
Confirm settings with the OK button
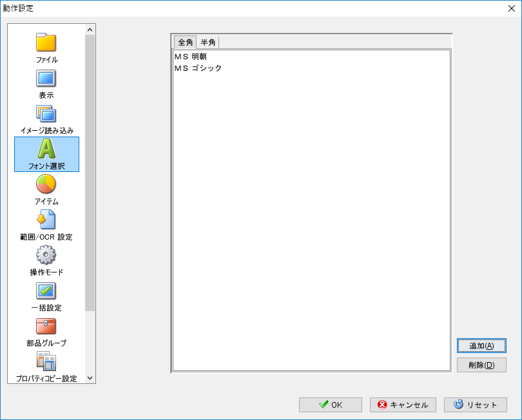[330, 405]
